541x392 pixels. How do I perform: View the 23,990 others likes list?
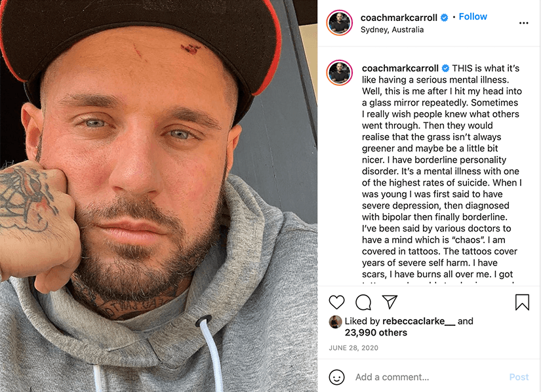coord(376,333)
